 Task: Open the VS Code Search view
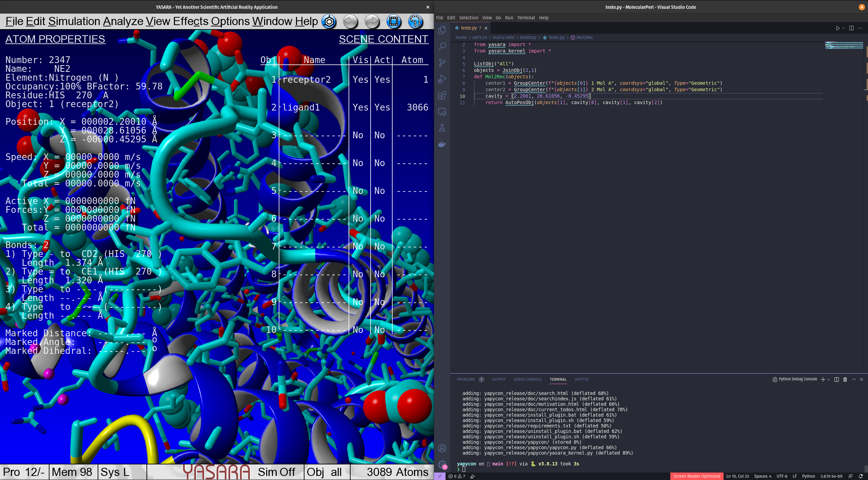[442, 46]
